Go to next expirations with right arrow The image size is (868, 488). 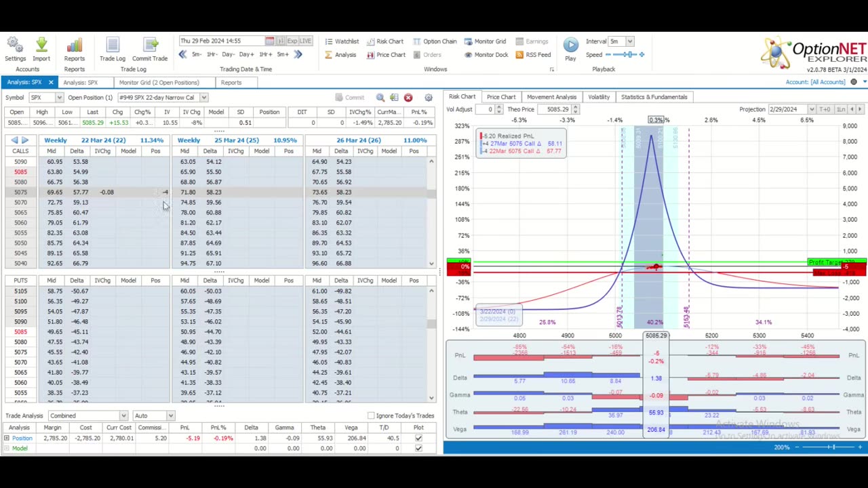point(25,140)
